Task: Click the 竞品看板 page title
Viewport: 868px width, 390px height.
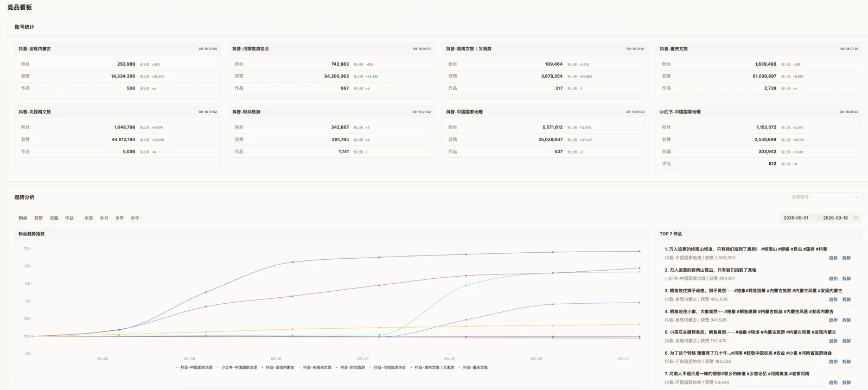Action: click(x=20, y=8)
